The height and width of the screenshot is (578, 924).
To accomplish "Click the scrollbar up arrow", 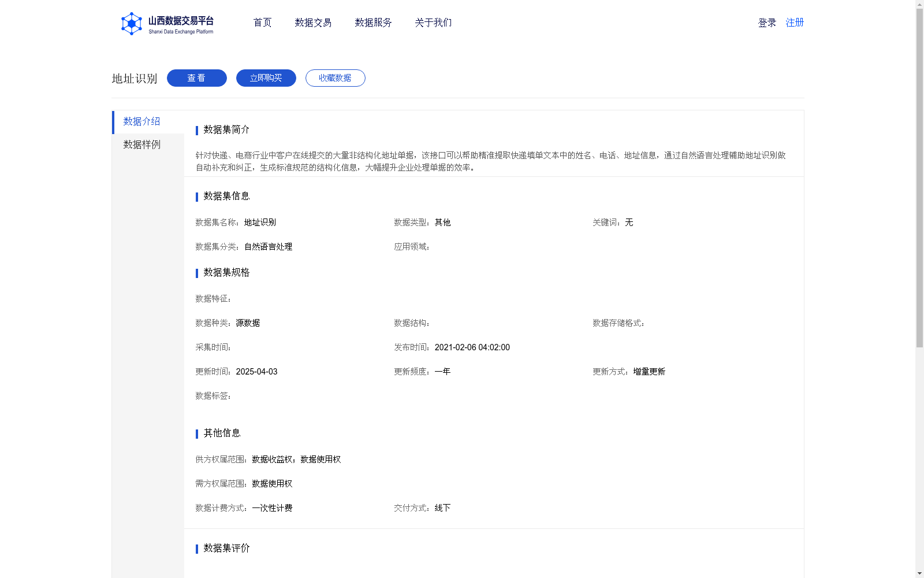I will pyautogui.click(x=919, y=4).
